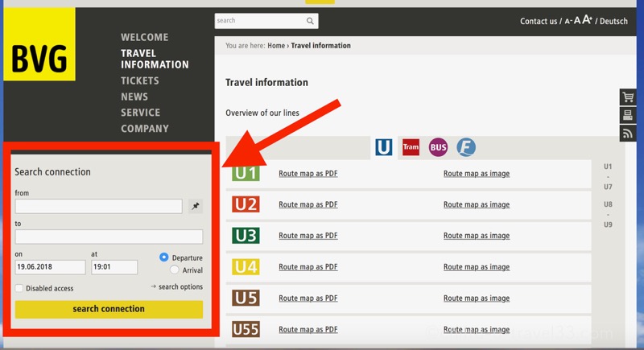Open U5 Route map as image
This screenshot has height=350, width=644.
[x=477, y=299]
